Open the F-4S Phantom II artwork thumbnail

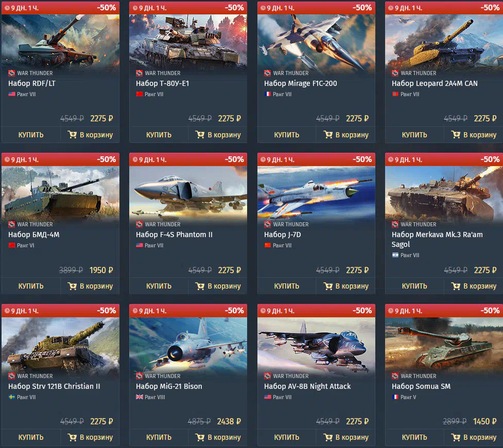pos(188,193)
